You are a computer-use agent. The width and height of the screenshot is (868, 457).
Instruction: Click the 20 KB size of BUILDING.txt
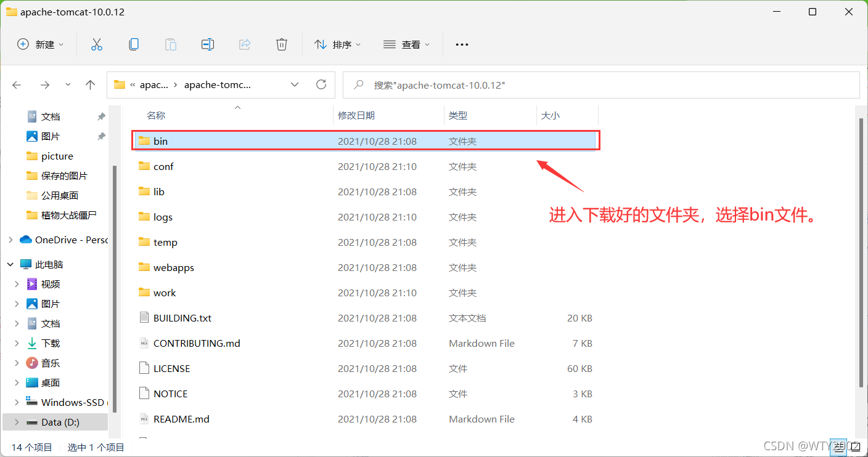(x=579, y=318)
